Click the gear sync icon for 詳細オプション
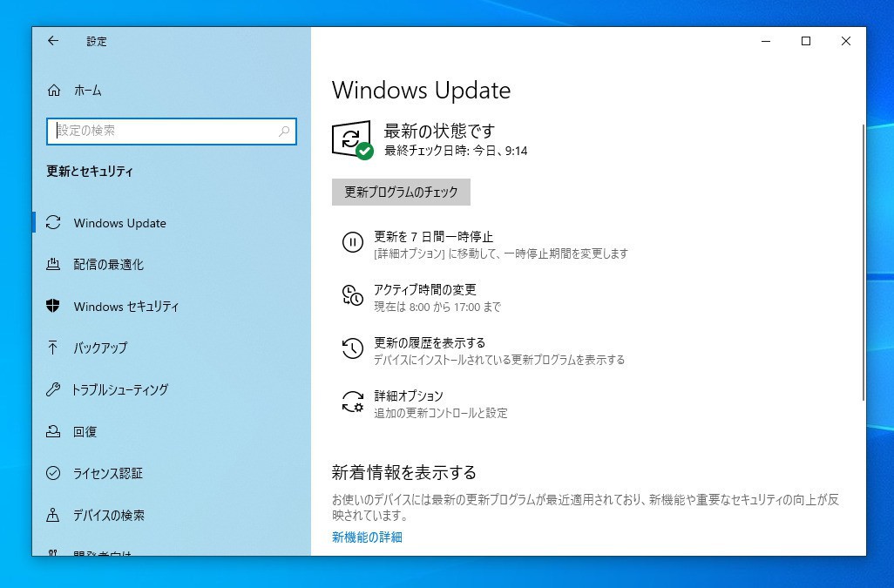Screen dimensions: 894x588 click(x=352, y=402)
